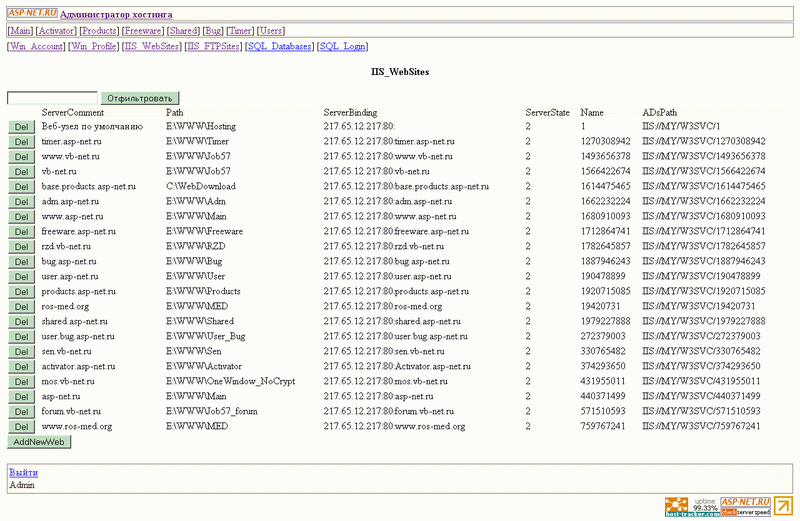800x521 pixels.
Task: Focus the filter text field
Action: (52, 98)
